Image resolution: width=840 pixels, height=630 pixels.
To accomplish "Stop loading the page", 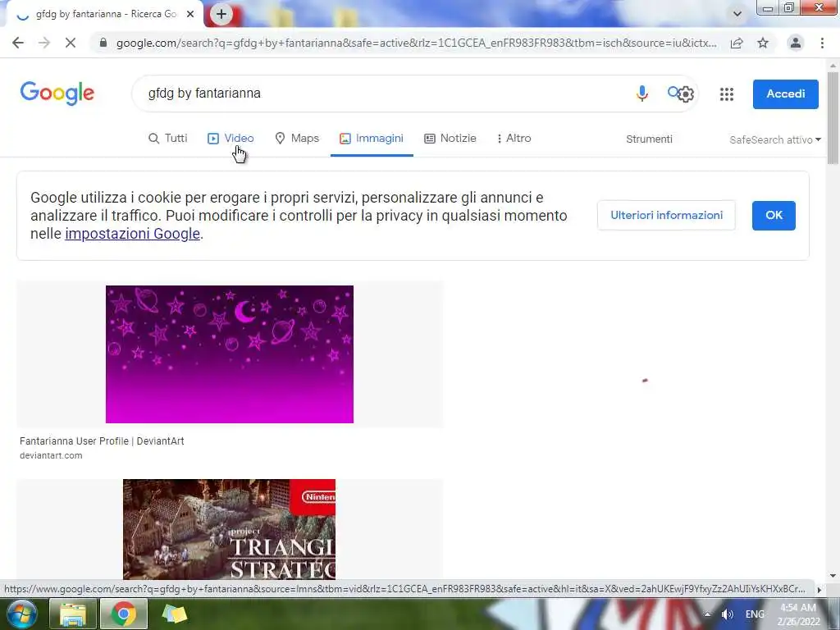I will tap(71, 43).
